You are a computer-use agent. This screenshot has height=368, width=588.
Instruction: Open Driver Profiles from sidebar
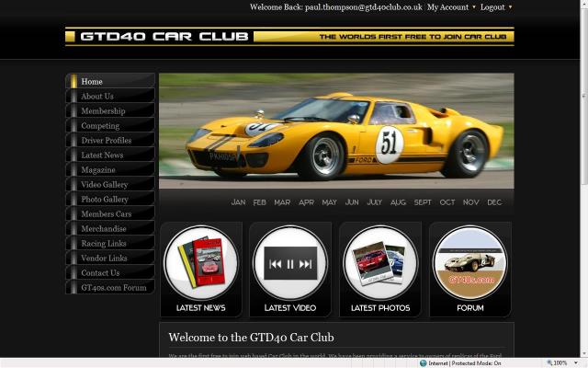(110, 140)
